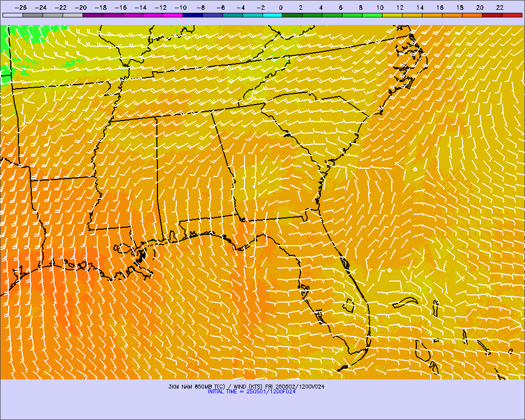The width and height of the screenshot is (525, 420).
Task: Select the -22 scale label
Action: 60,8
